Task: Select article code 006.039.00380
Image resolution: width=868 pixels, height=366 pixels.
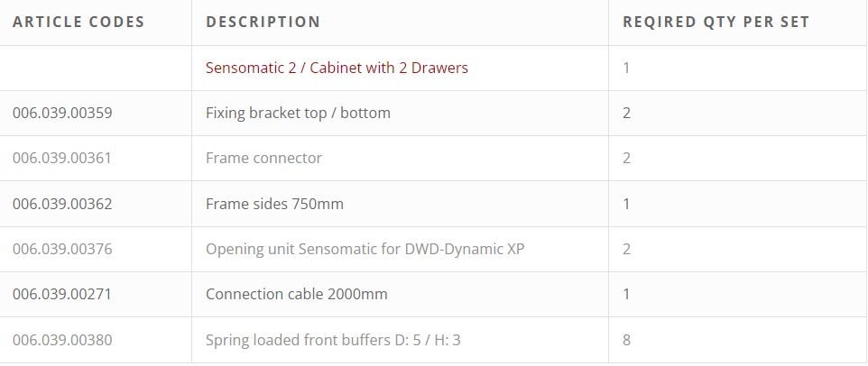Action: point(62,340)
